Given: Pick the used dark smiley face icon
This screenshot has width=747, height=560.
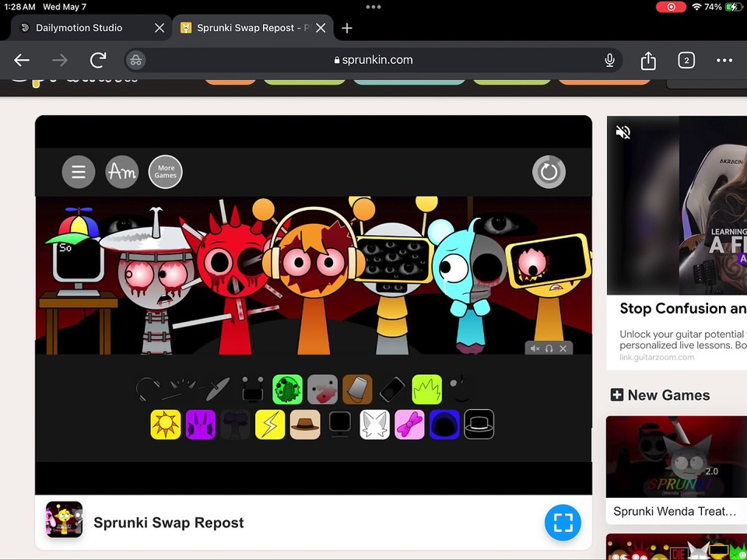Looking at the screenshot, I should coord(461,389).
